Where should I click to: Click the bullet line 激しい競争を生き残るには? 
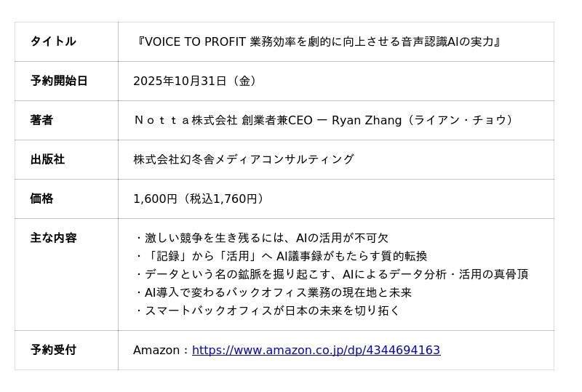pos(262,238)
